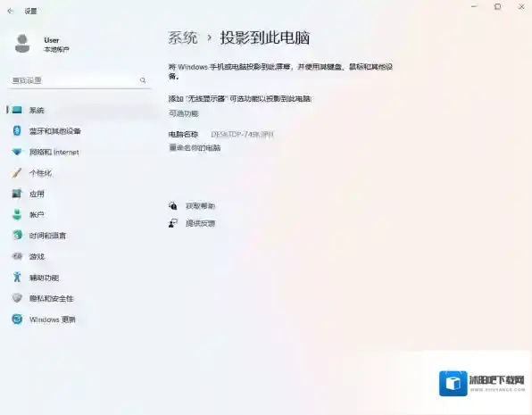Open the User account avatar
532x415 pixels.
[x=22, y=44]
